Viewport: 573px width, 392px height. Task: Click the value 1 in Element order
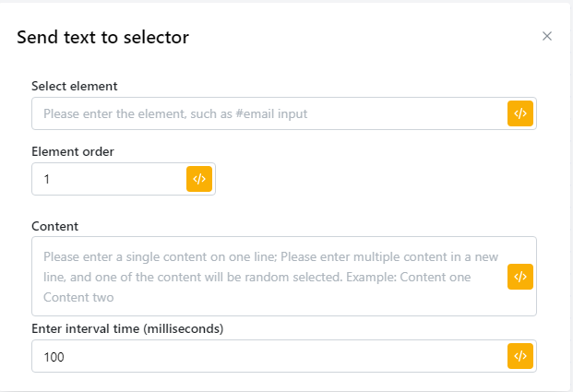pos(47,179)
